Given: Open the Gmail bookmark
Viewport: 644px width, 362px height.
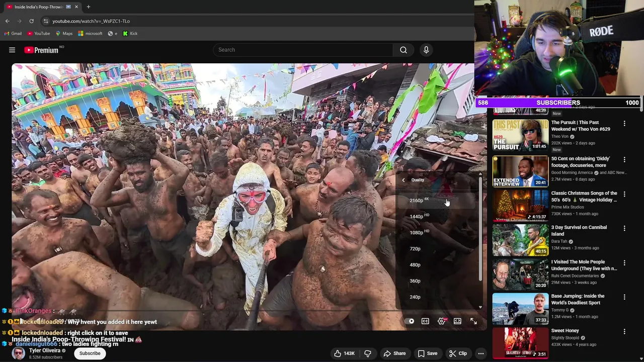Looking at the screenshot, I should click(13, 34).
